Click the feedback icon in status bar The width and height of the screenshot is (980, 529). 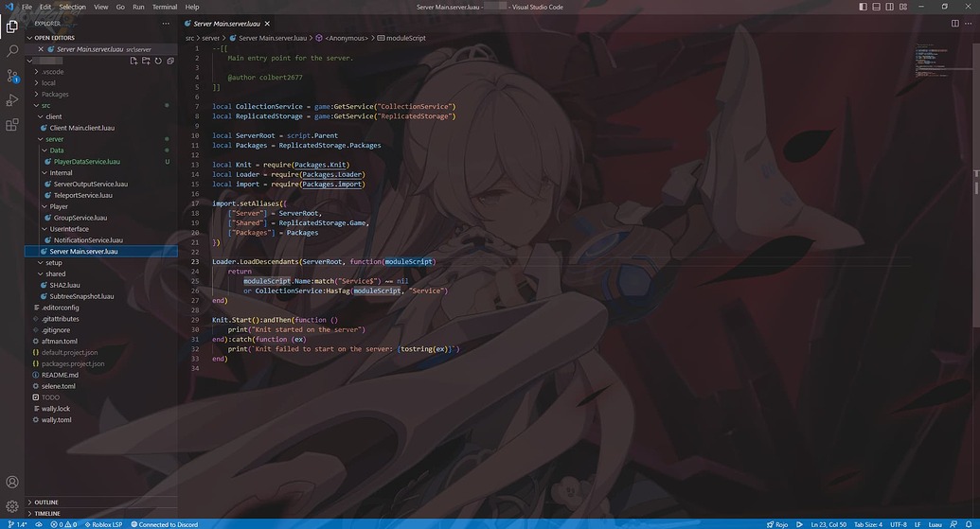coord(953,524)
